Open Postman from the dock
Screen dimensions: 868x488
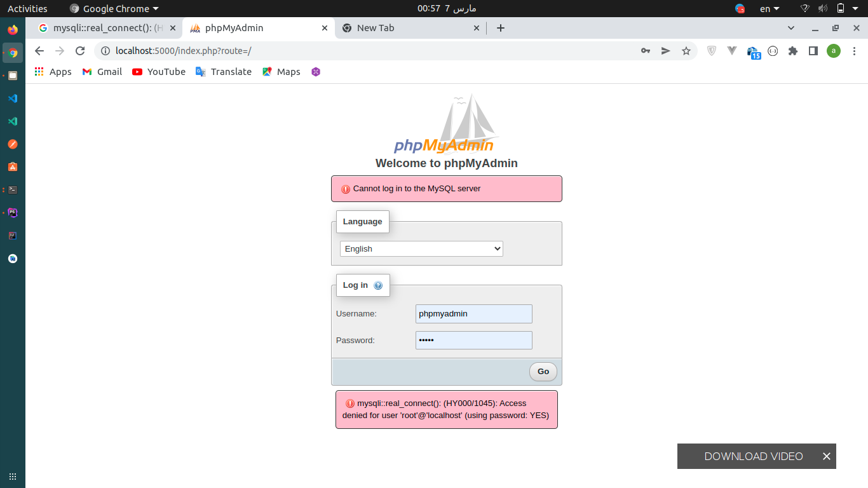pyautogui.click(x=13, y=144)
